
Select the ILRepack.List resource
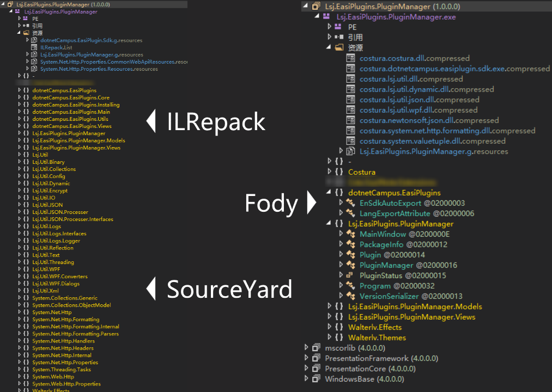tap(56, 47)
